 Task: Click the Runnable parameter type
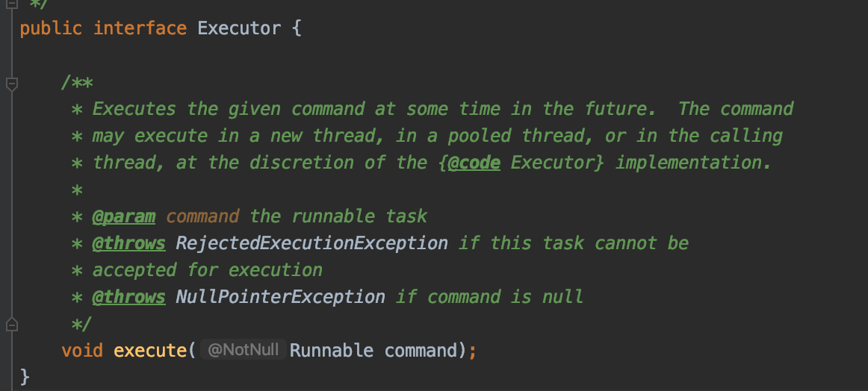[x=331, y=350]
